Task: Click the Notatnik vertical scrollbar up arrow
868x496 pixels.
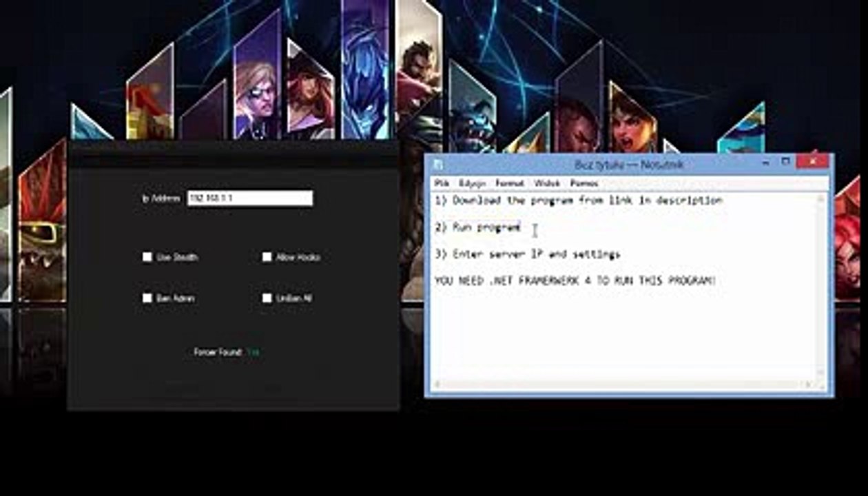Action: tap(821, 199)
